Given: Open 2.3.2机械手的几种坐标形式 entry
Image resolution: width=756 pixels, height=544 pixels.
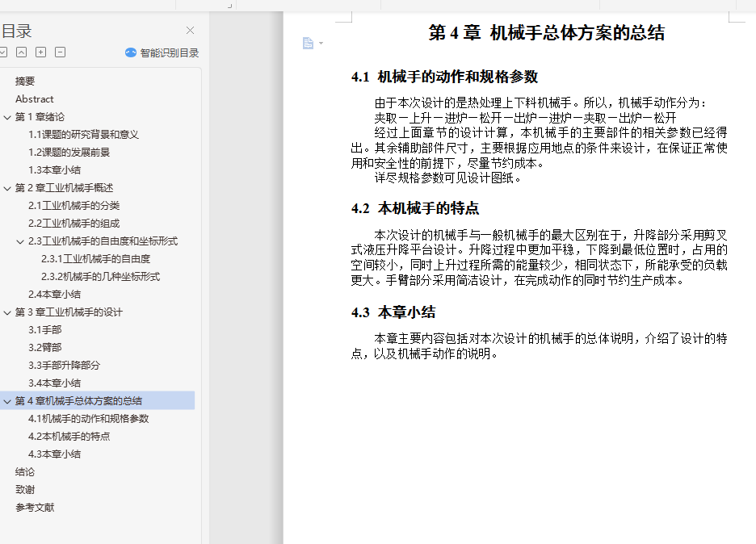Looking at the screenshot, I should (x=101, y=277).
